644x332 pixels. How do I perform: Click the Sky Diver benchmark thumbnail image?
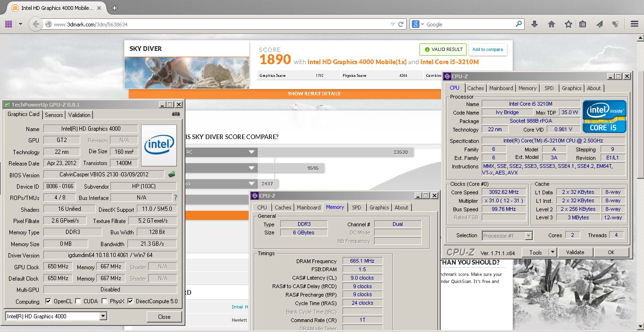coord(187,73)
